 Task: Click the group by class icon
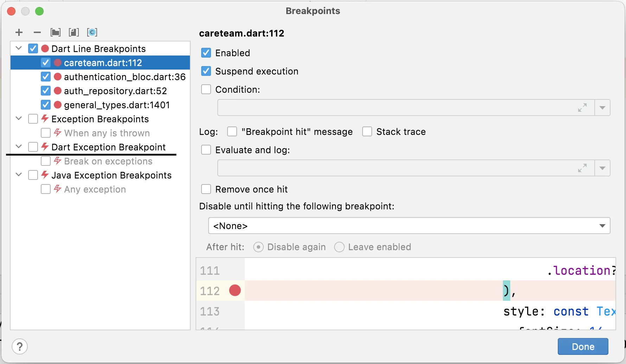coord(92,33)
